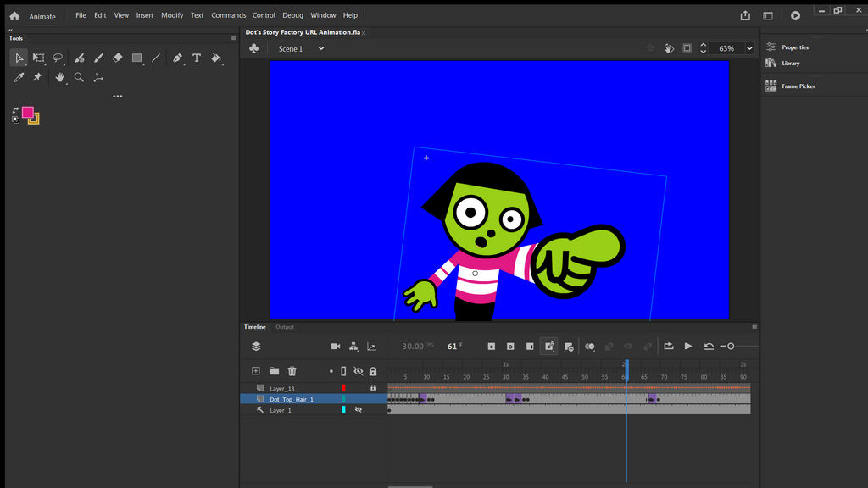Open the Scene 1 dropdown
This screenshot has width=868, height=488.
(320, 48)
